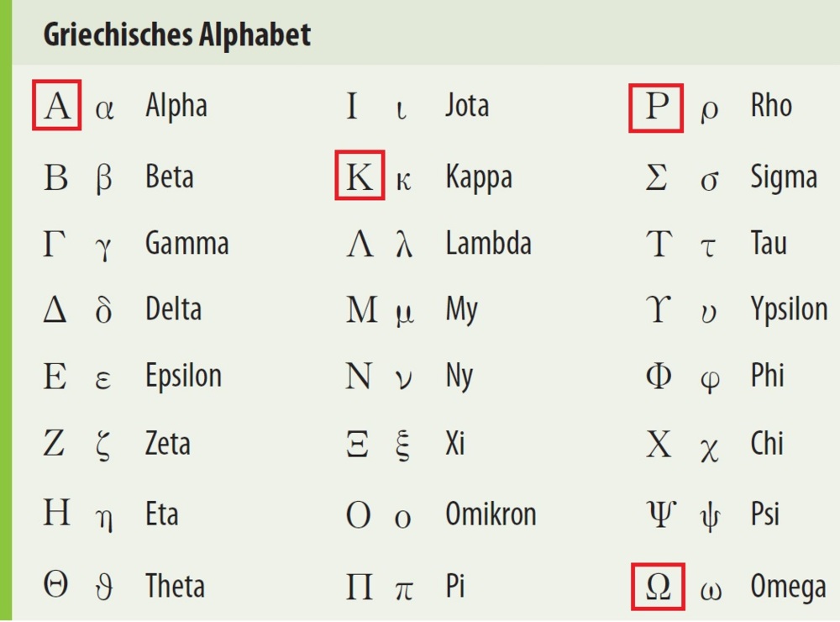Click the red-boxed capital Rho letter
Screen dimensions: 840x622
(x=656, y=108)
